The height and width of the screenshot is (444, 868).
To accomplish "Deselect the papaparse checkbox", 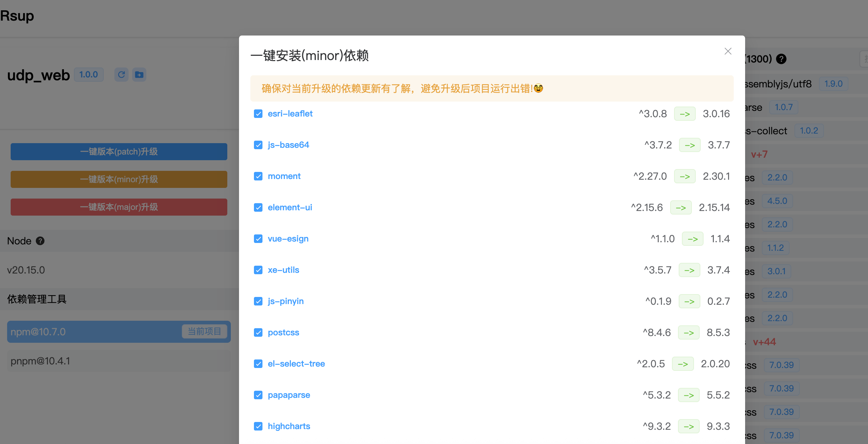I will tap(258, 395).
